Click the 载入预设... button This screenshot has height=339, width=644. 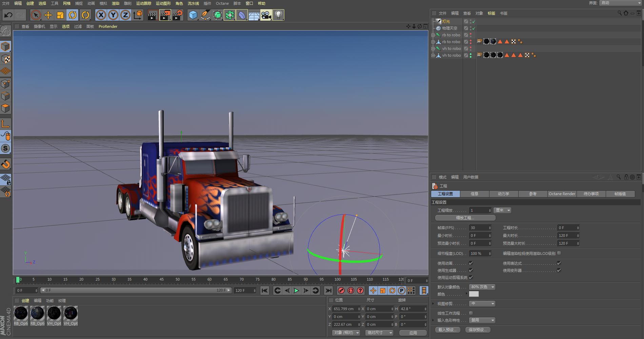pos(448,330)
